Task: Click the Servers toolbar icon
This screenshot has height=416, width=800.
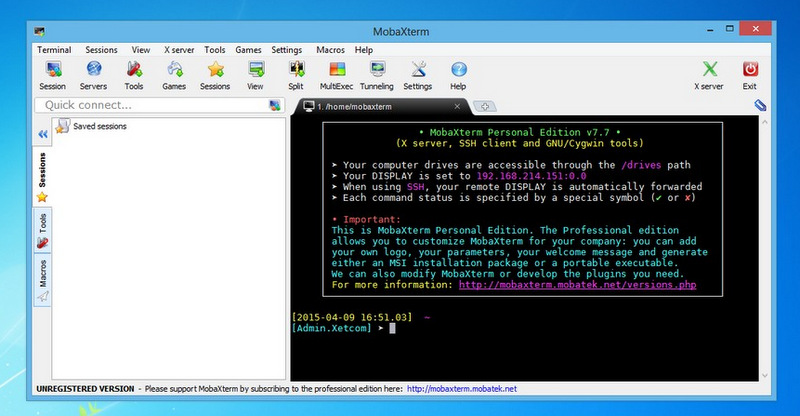Action: click(93, 75)
